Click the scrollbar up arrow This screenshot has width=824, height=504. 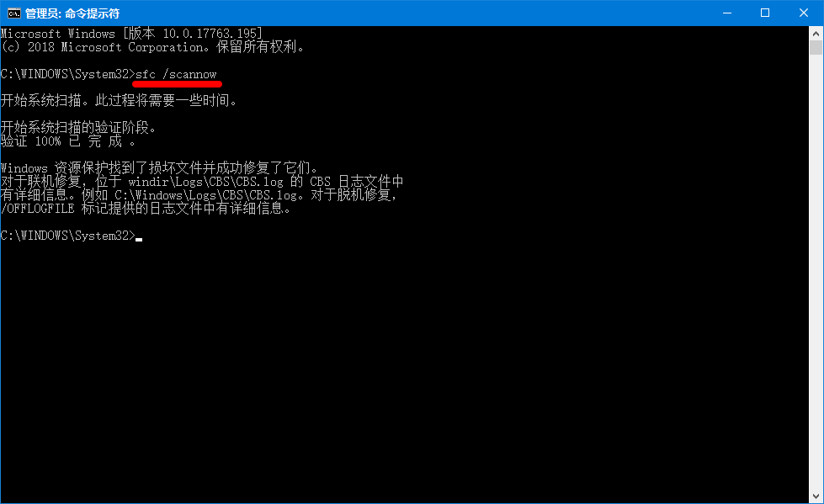coord(816,33)
